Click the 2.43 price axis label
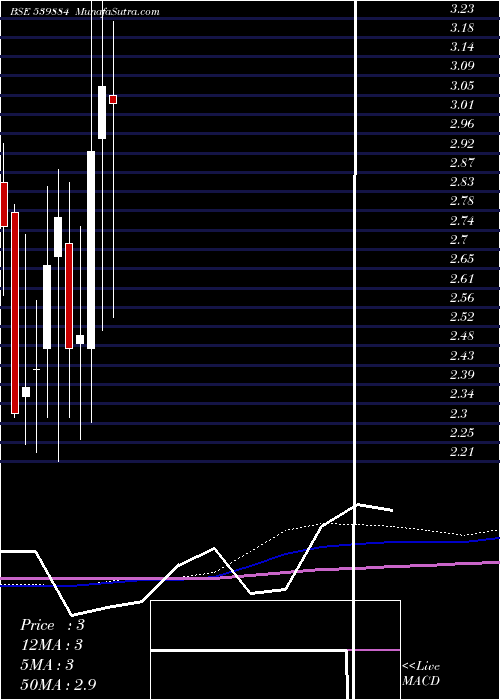Screen dimensions: 500x700 [462, 355]
